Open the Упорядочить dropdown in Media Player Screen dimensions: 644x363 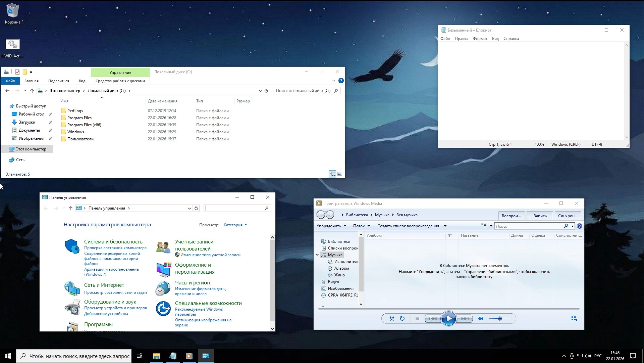pyautogui.click(x=331, y=226)
